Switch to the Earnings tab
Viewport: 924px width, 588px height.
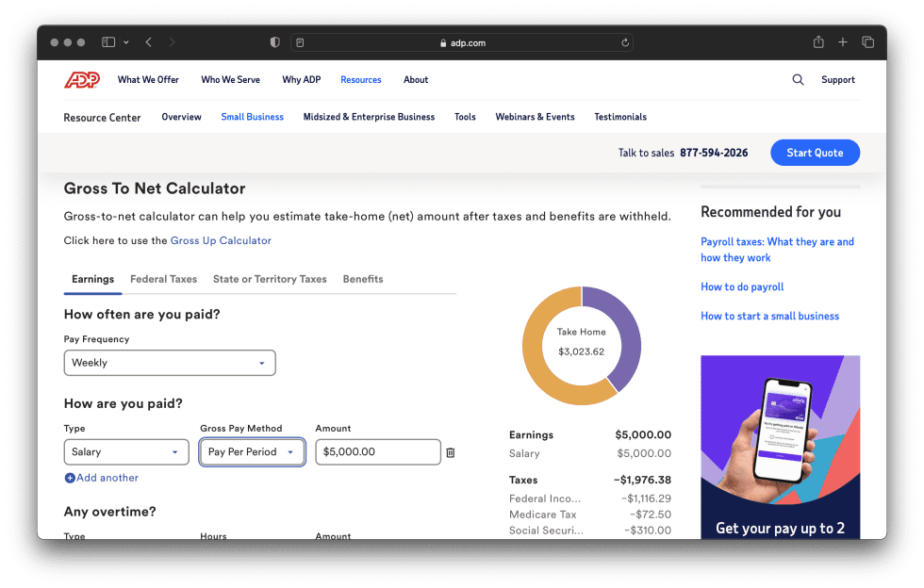pyautogui.click(x=92, y=279)
